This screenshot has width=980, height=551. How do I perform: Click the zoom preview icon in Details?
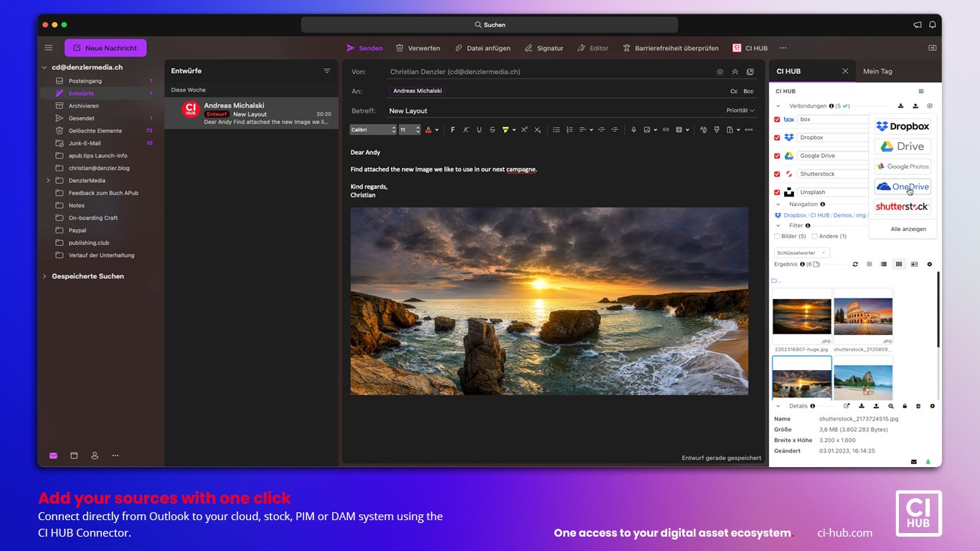click(x=890, y=406)
